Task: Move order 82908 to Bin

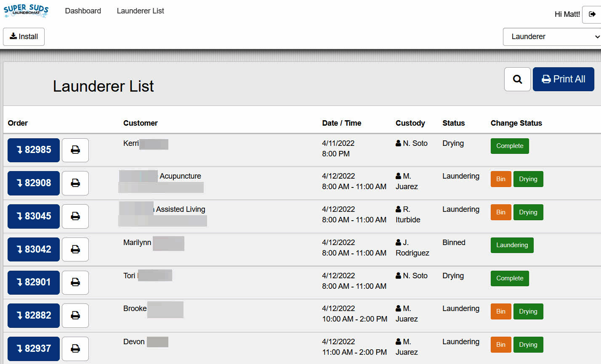Action: pyautogui.click(x=500, y=179)
